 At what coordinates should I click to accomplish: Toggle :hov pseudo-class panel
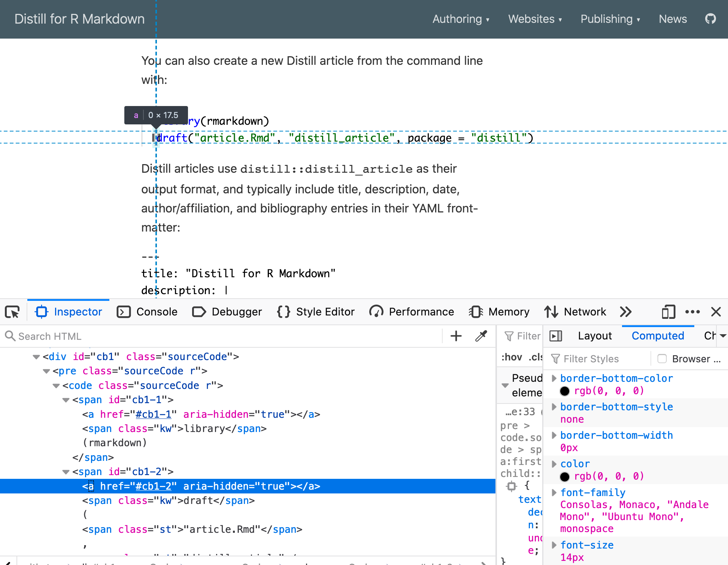[512, 357]
